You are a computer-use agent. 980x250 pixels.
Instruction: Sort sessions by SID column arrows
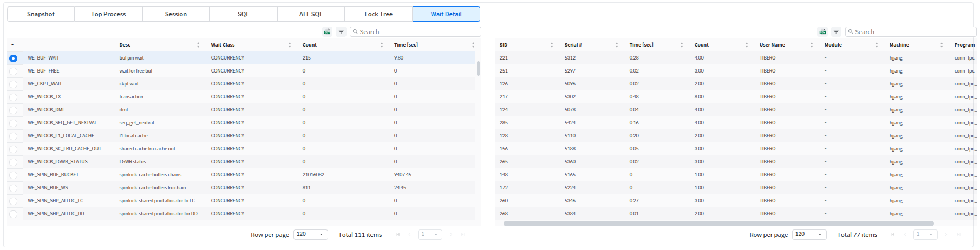[x=552, y=45]
